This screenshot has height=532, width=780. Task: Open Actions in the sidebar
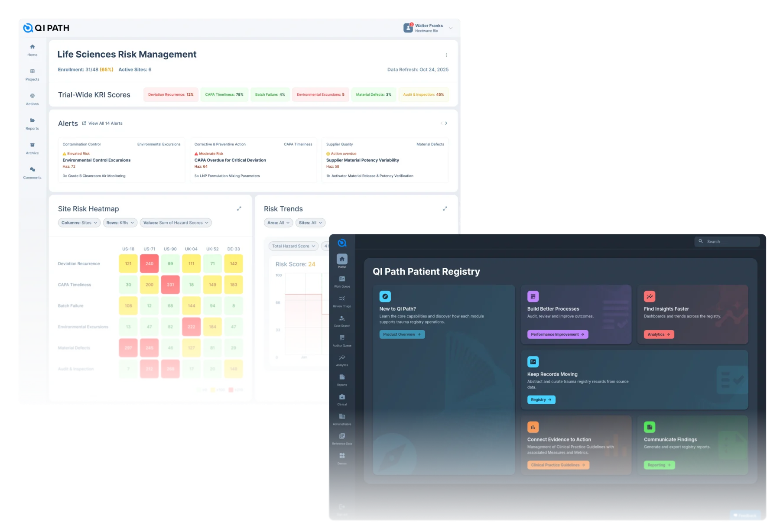32,99
